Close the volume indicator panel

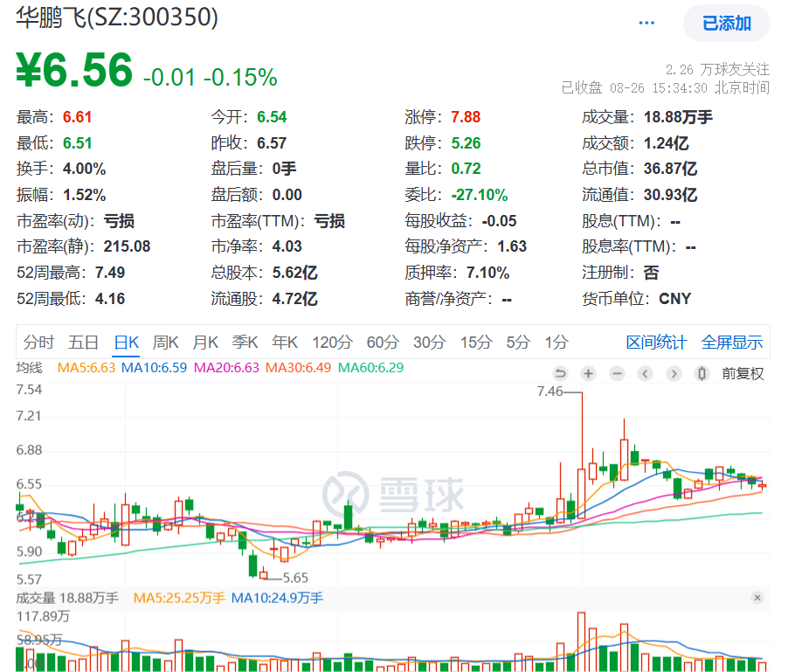pos(757,598)
